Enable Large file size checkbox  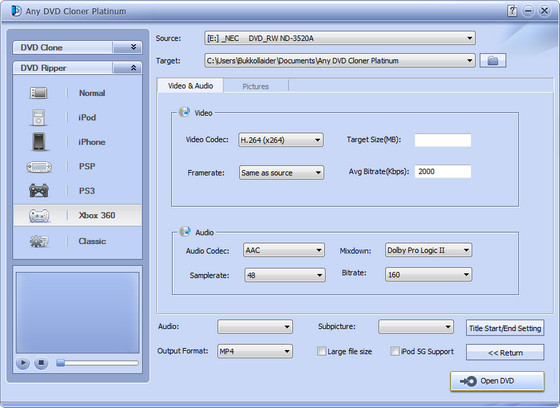click(x=321, y=352)
